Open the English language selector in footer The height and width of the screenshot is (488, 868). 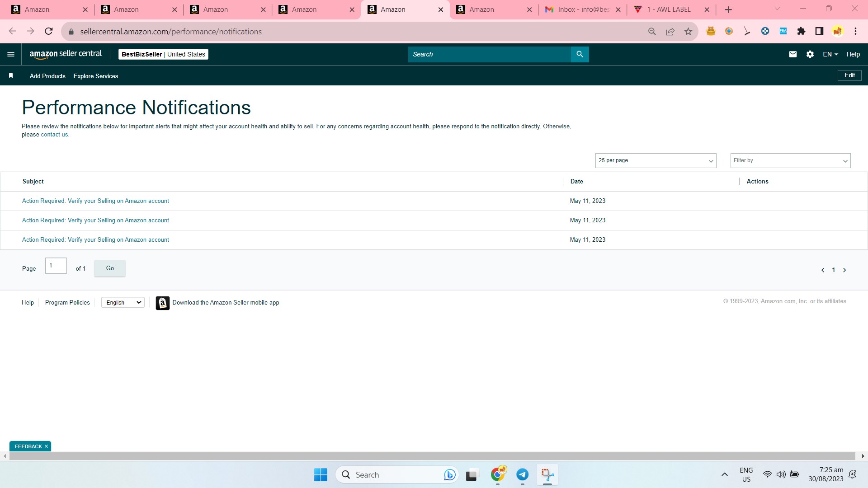123,303
